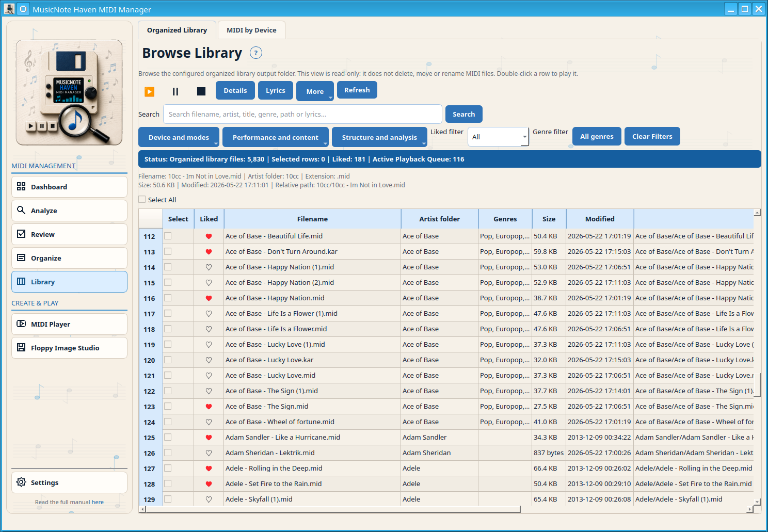The height and width of the screenshot is (532, 768).
Task: Click the MIDI Player icon in sidebar
Action: tap(21, 324)
